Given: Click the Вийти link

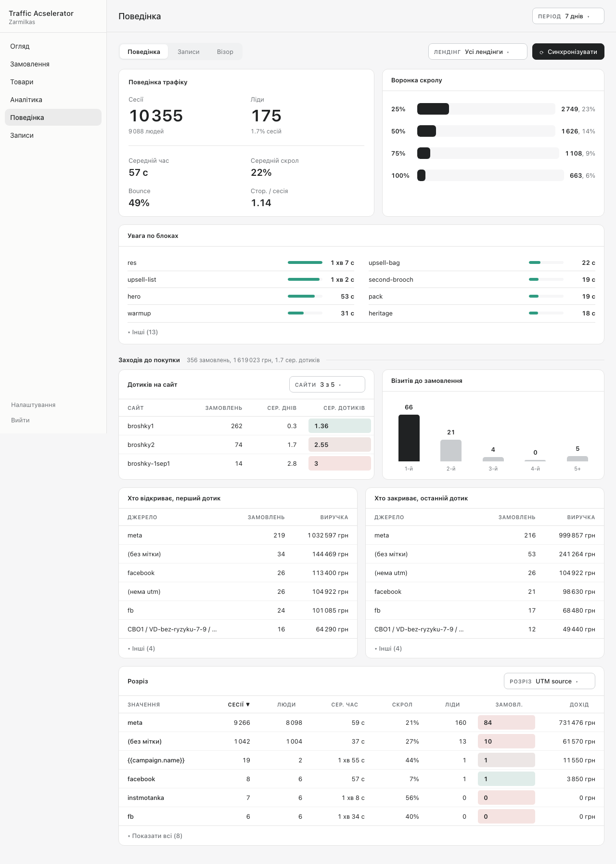Looking at the screenshot, I should tap(20, 420).
